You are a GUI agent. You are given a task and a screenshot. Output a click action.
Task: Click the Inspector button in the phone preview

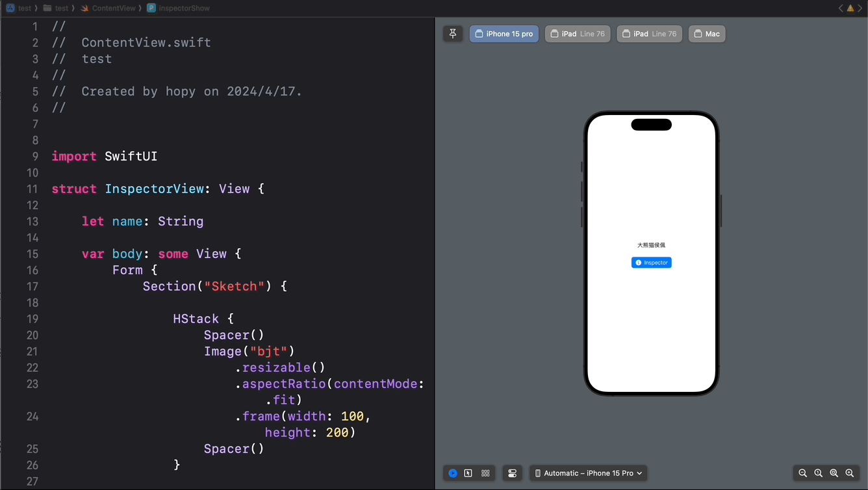pos(651,263)
